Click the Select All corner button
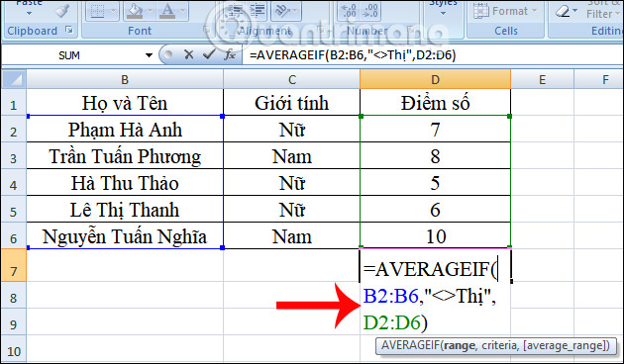Viewport: 624px width, 364px height. [x=14, y=79]
